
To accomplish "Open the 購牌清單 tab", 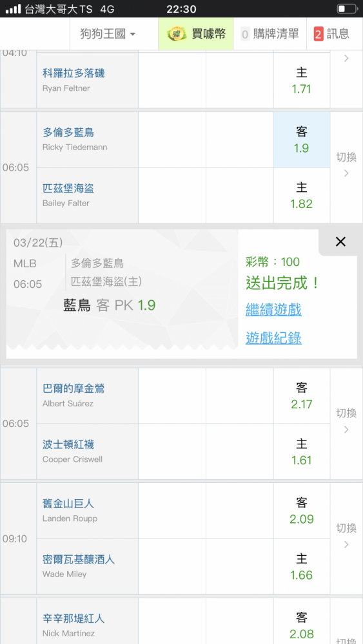I will coord(270,34).
